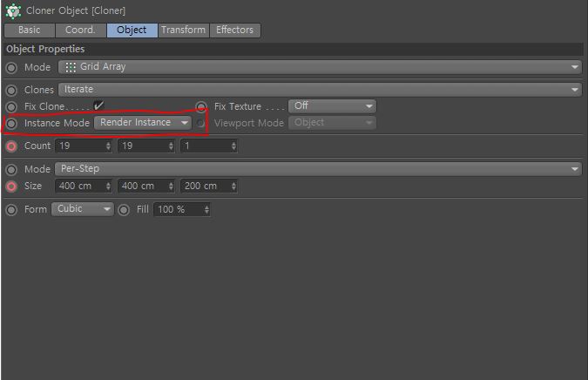Expand the Fix Texture Off dropdown
The height and width of the screenshot is (380, 588).
(332, 106)
